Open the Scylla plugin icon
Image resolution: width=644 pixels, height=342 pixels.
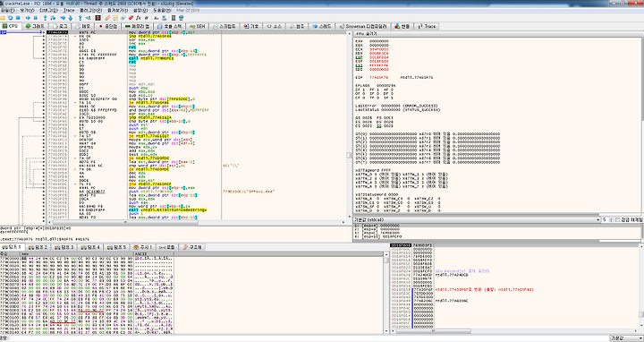click(98, 18)
